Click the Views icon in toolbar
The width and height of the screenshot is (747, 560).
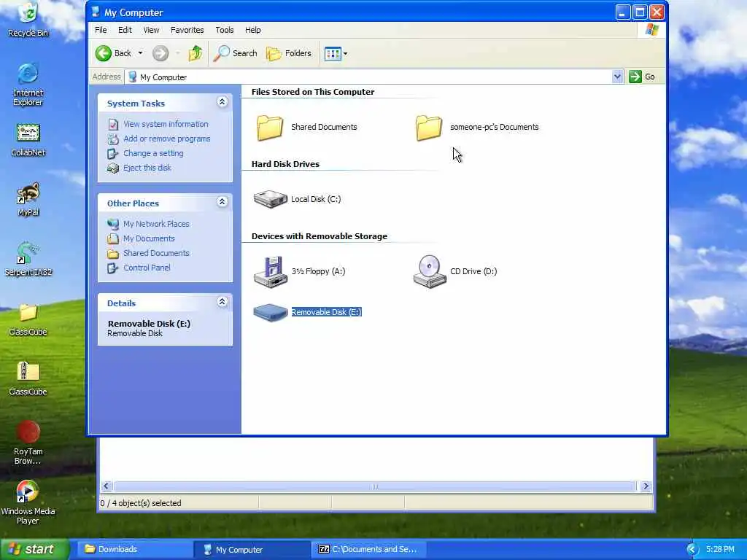[333, 54]
